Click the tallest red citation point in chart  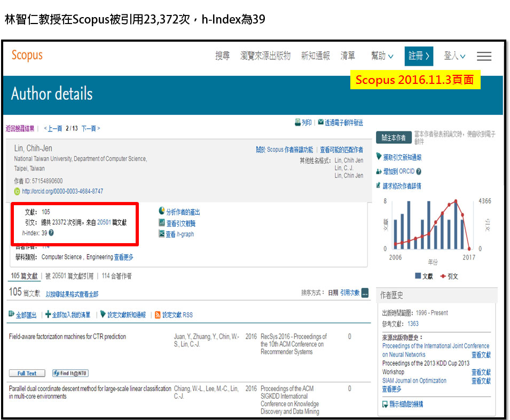point(456,201)
